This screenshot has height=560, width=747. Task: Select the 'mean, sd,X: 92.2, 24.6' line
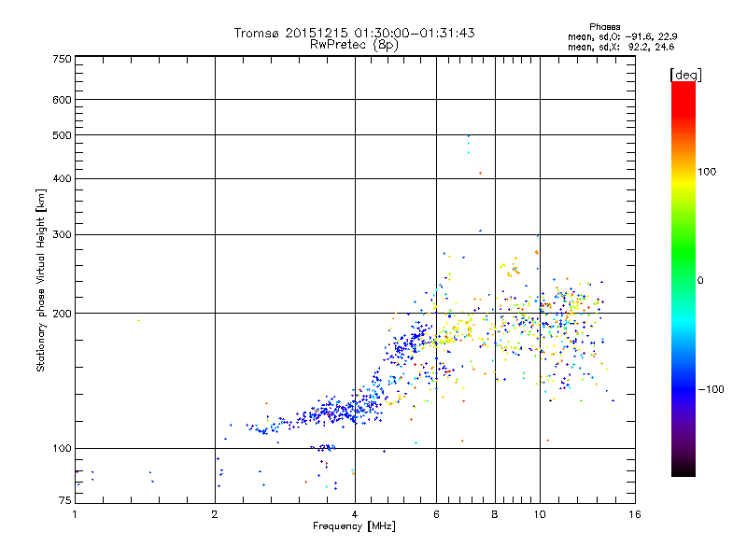point(621,48)
